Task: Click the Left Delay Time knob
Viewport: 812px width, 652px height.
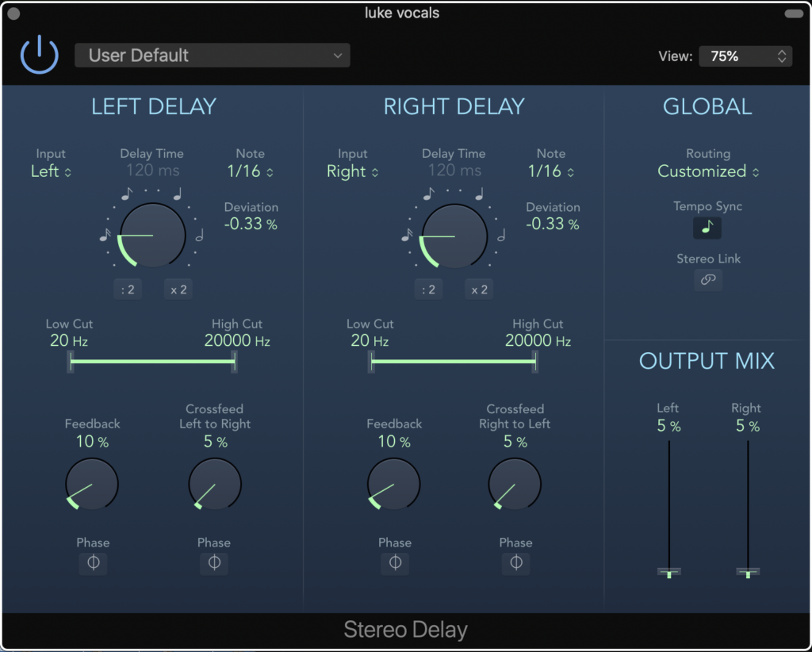Action: coord(152,236)
